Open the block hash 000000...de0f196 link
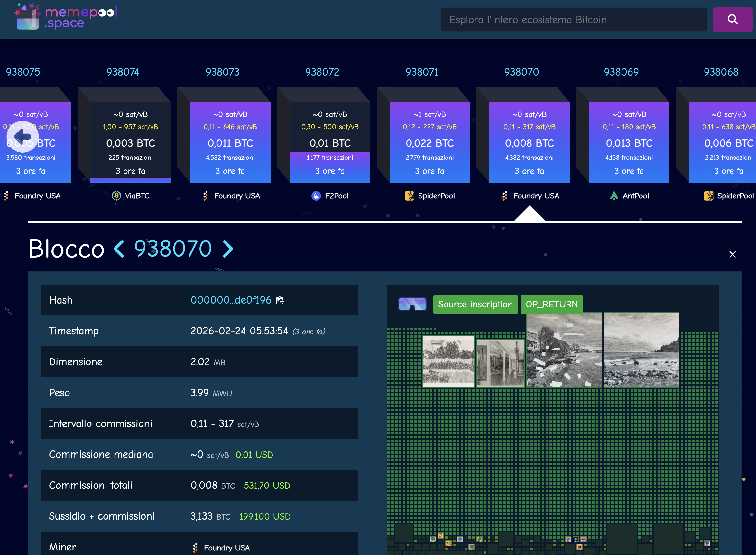 click(x=231, y=300)
